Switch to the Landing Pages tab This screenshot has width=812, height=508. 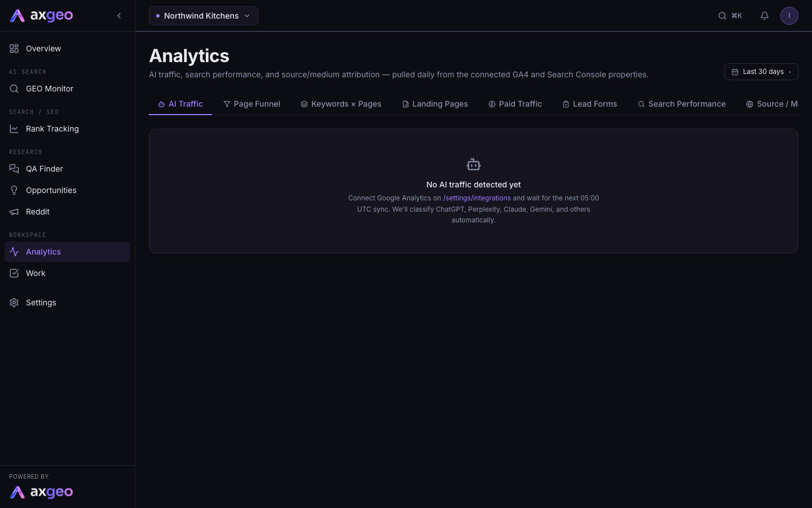(435, 104)
